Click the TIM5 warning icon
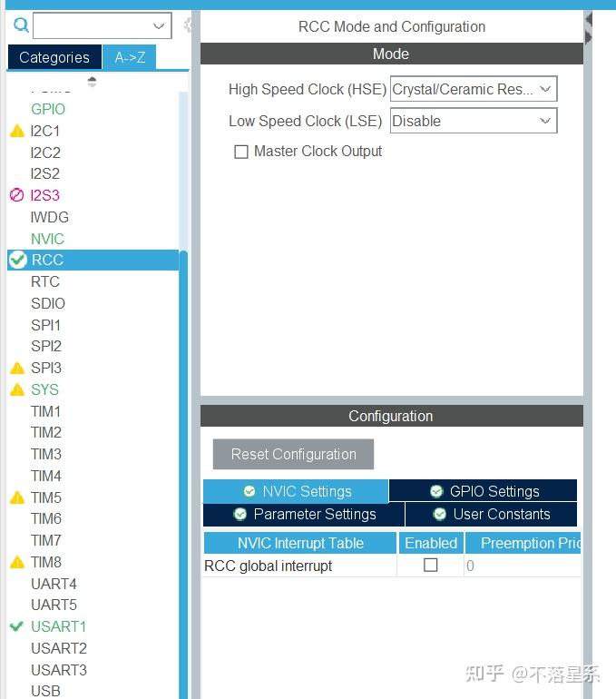Image resolution: width=616 pixels, height=699 pixels. coord(17,497)
